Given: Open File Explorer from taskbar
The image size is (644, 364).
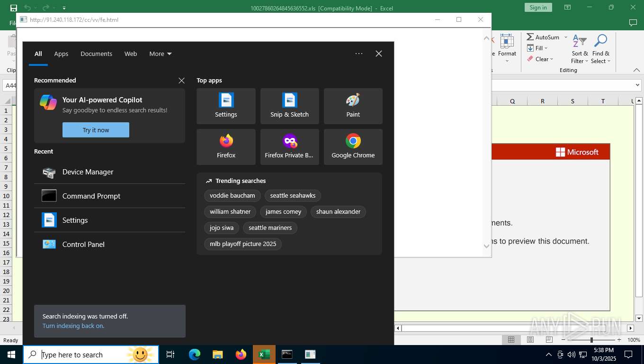Looking at the screenshot, I should (218, 355).
